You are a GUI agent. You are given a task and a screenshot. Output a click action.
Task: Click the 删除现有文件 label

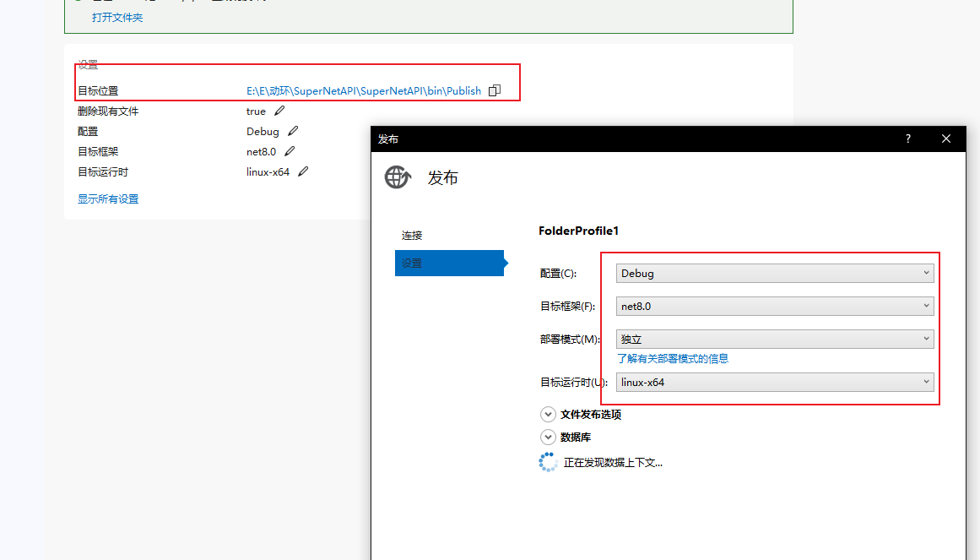(x=108, y=111)
